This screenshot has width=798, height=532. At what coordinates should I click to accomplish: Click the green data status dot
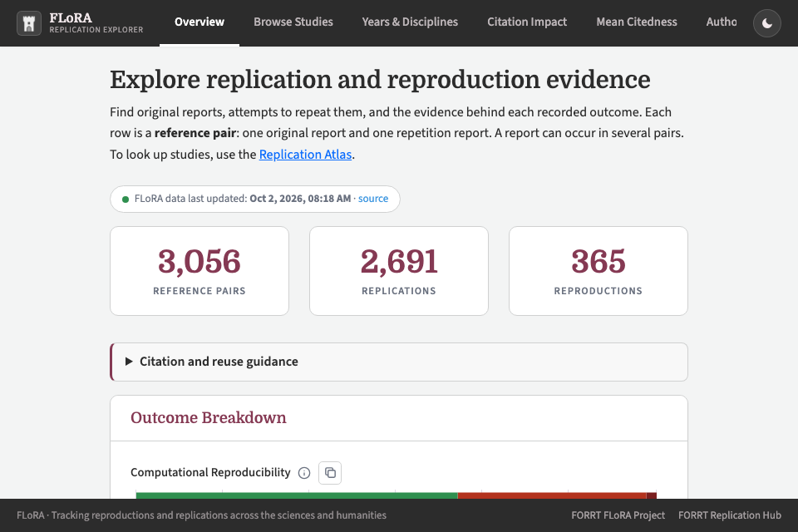tap(126, 199)
